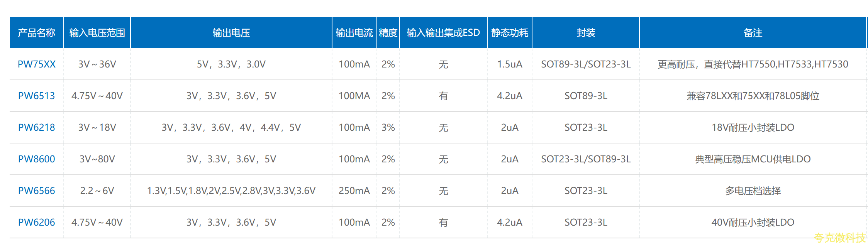Click the 产品名称 column header
Viewport: 868px width, 243px height.
[x=37, y=33]
